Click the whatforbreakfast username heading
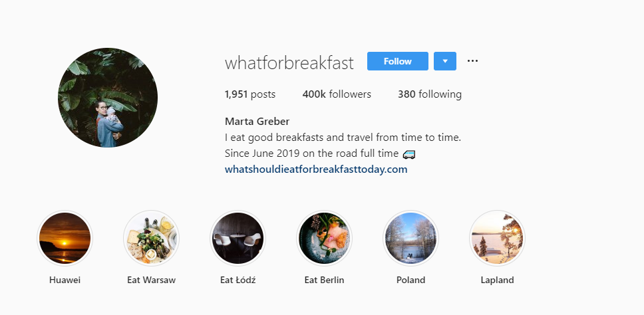This screenshot has height=315, width=644. [289, 62]
